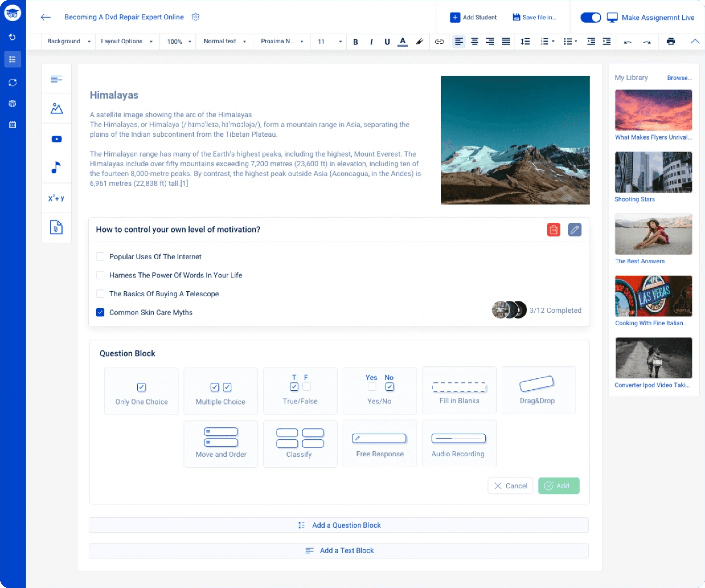This screenshot has height=588, width=705.
Task: Toggle the Make Assignment Live switch
Action: [x=591, y=17]
